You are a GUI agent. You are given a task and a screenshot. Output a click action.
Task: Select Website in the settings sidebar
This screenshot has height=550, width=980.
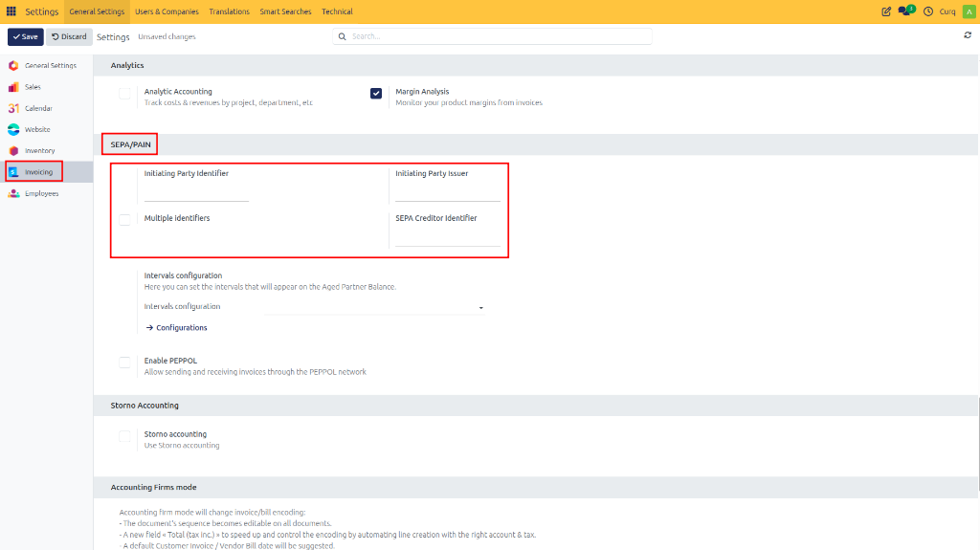[x=37, y=129]
